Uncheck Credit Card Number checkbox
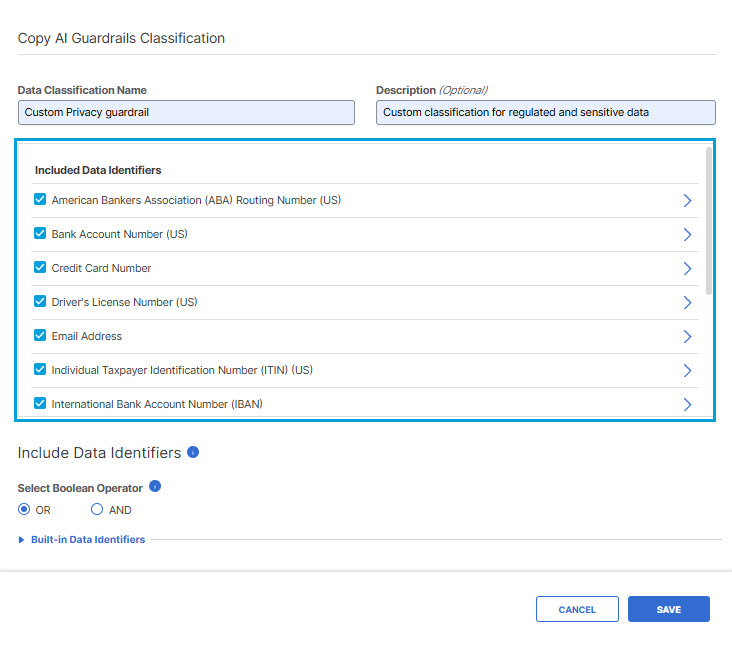Viewport: 732px width, 646px height. (x=40, y=267)
